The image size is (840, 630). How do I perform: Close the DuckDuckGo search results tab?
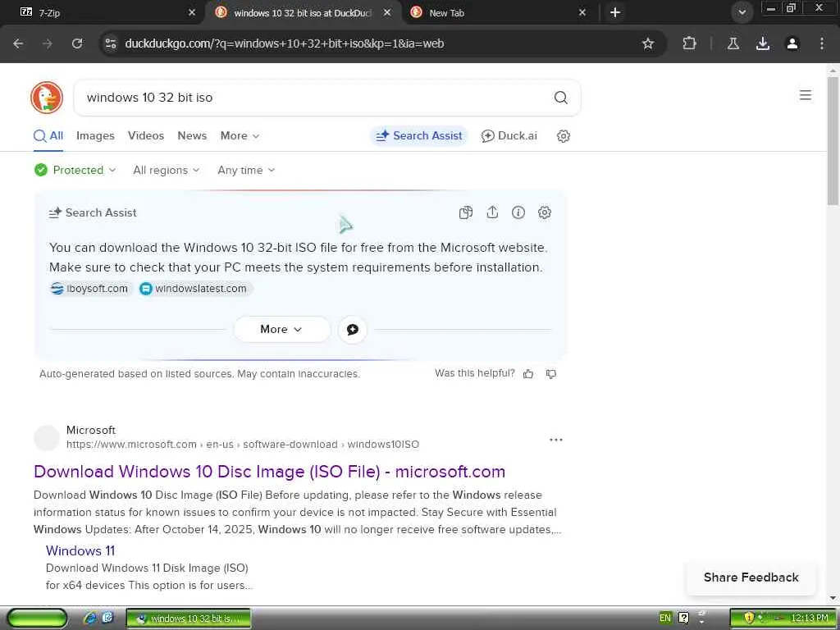coord(387,12)
